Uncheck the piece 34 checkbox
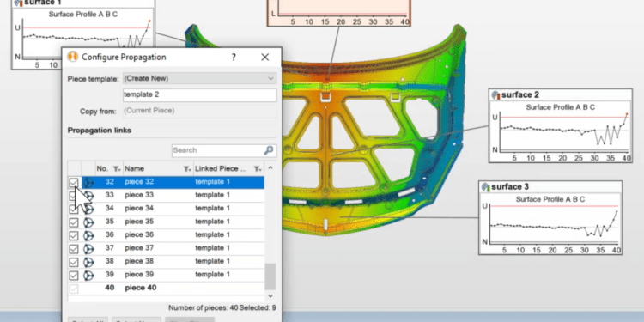The height and width of the screenshot is (322, 644). (74, 209)
